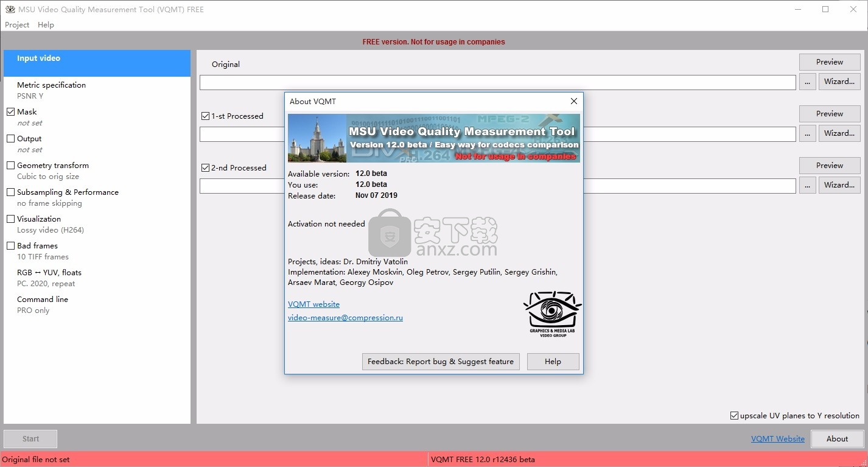Open the Project menu
The width and height of the screenshot is (868, 467).
[x=17, y=25]
